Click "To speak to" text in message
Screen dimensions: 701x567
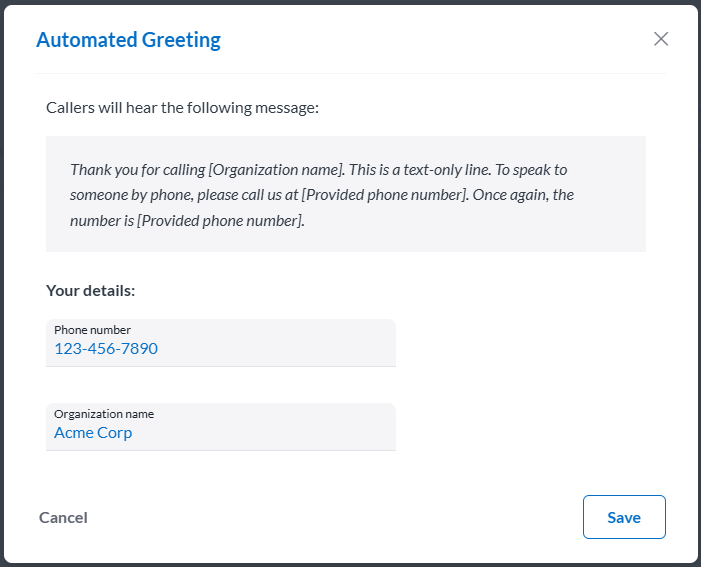[537, 170]
